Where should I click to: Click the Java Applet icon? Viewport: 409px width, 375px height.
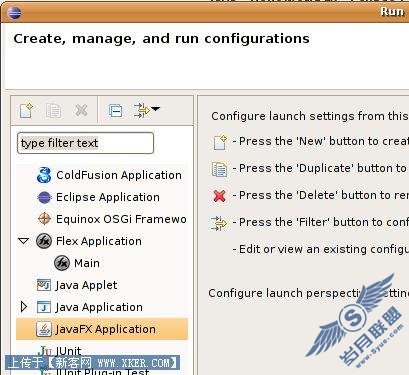pos(44,285)
